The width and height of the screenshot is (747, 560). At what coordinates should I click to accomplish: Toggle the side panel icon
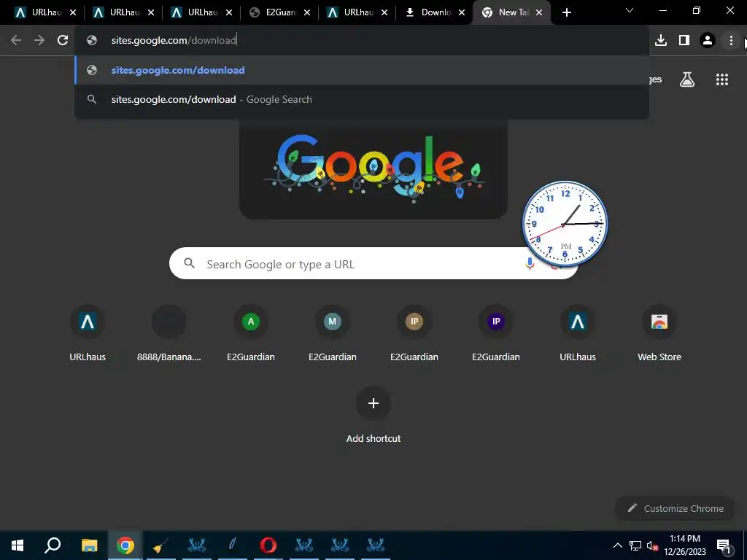pyautogui.click(x=684, y=41)
